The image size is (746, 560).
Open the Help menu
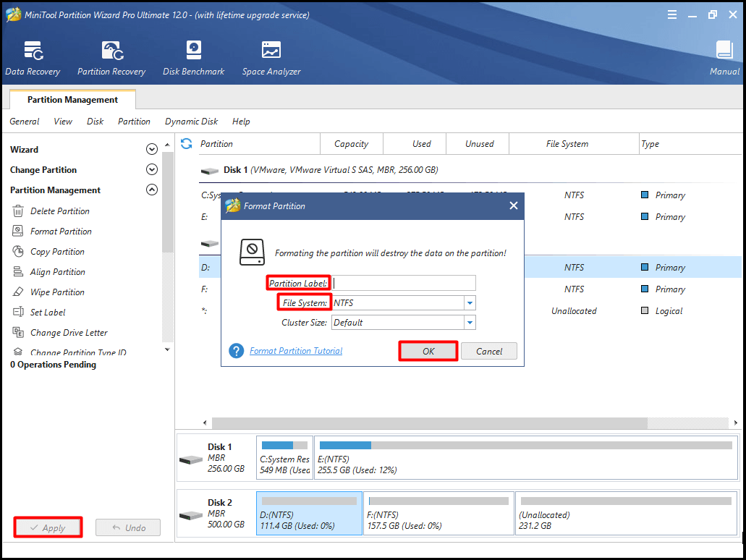pyautogui.click(x=241, y=122)
